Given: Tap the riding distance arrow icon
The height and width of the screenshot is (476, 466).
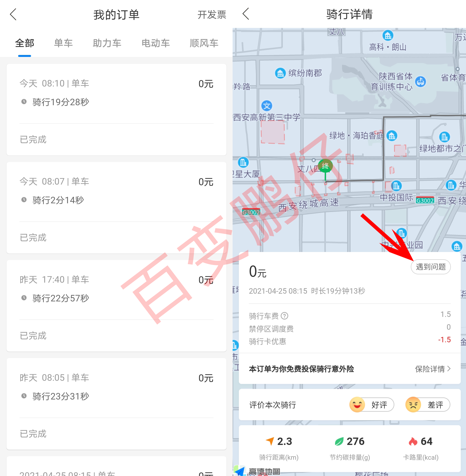Looking at the screenshot, I should (270, 441).
